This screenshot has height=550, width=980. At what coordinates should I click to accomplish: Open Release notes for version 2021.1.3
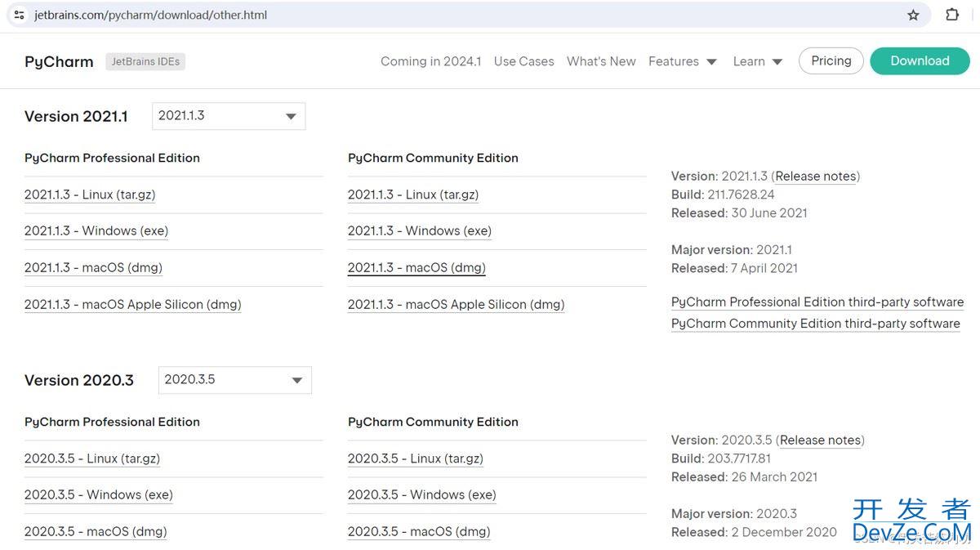[815, 177]
